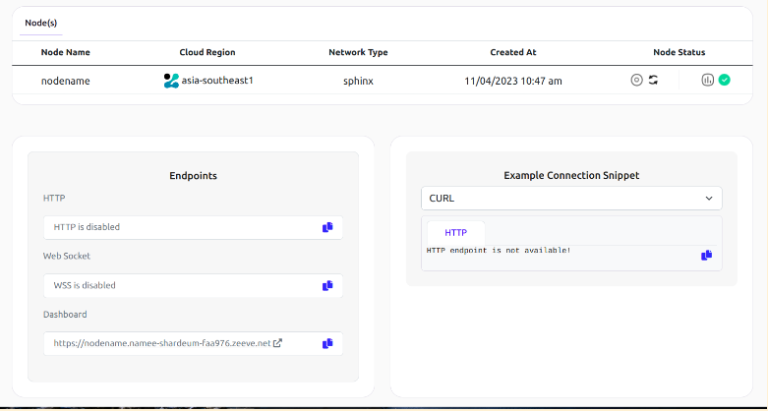Switch to the Node(s) tab
This screenshot has width=768, height=411.
pos(41,20)
